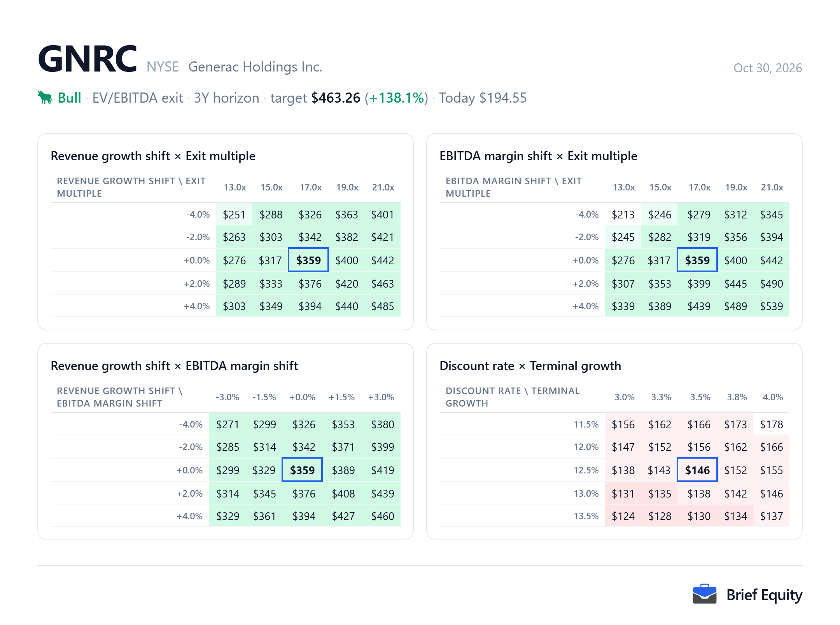The height and width of the screenshot is (625, 840).
Task: Click the 13.5% discount rate row label
Action: [586, 516]
